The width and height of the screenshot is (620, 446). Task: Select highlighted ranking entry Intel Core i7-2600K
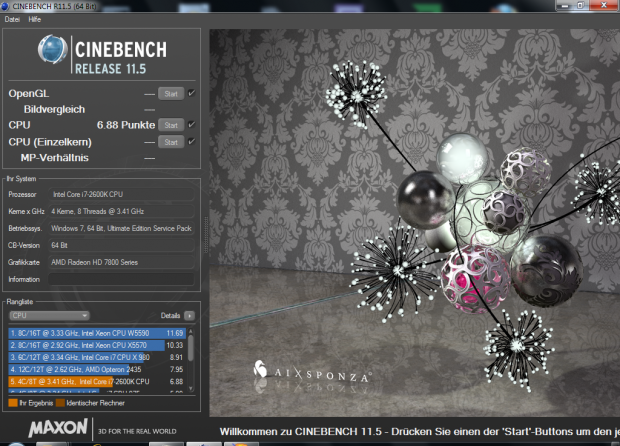97,382
